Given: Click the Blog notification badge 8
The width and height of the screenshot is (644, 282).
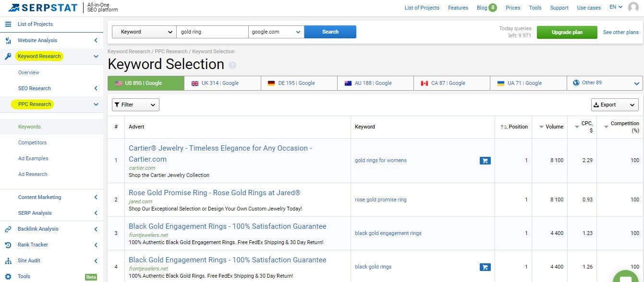Looking at the screenshot, I should [x=493, y=7].
